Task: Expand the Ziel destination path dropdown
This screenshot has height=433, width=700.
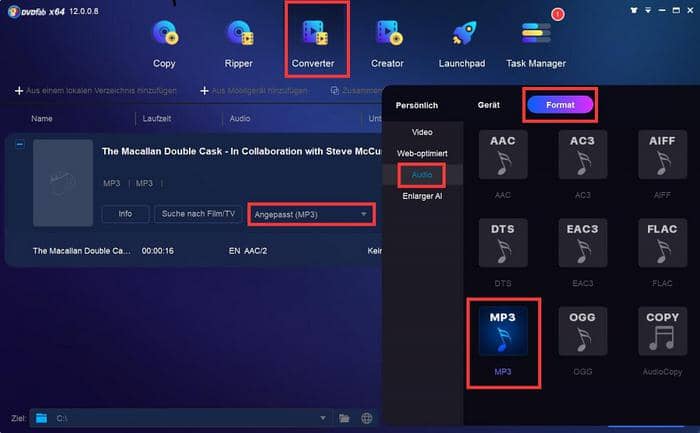Action: pos(323,418)
